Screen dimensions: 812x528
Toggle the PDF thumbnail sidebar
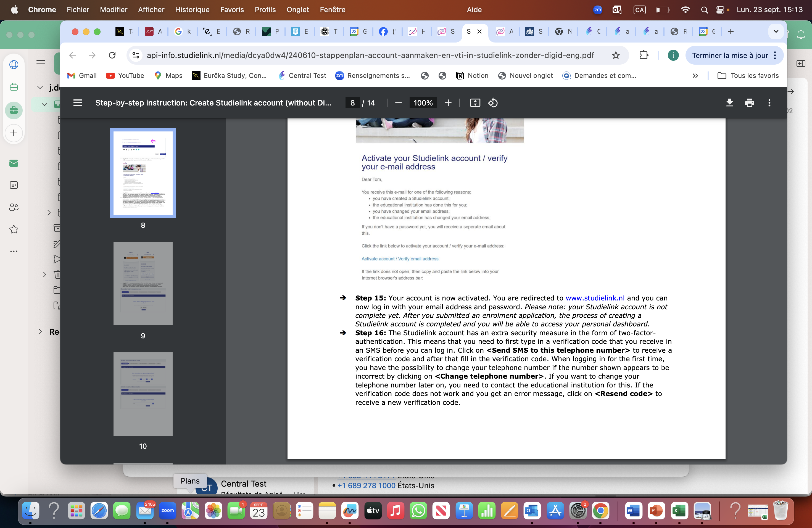pos(78,103)
